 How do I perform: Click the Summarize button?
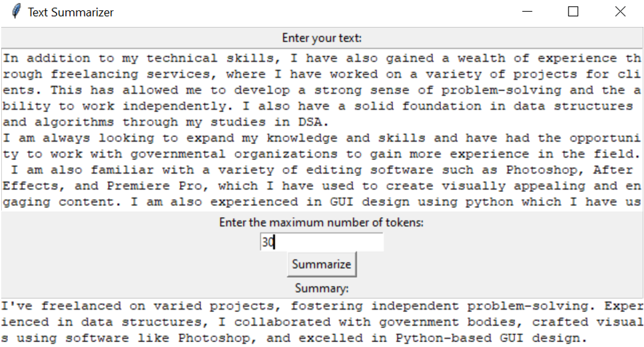click(x=321, y=264)
